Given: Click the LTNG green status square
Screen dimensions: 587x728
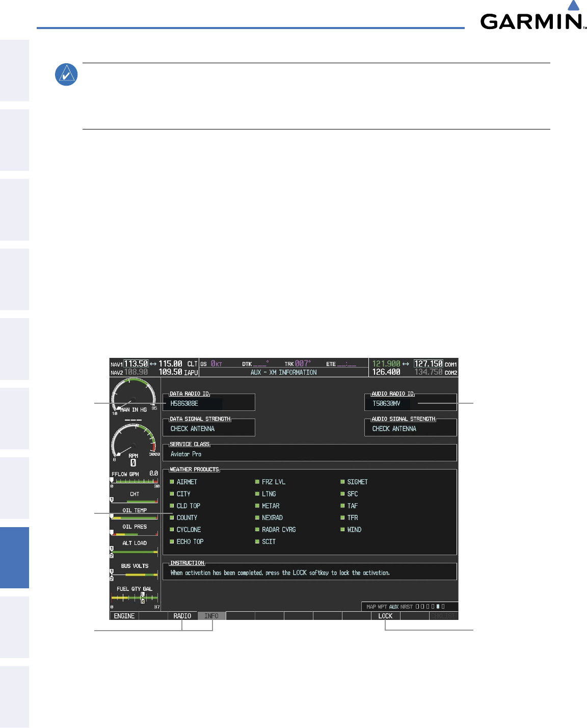Looking at the screenshot, I should [257, 493].
